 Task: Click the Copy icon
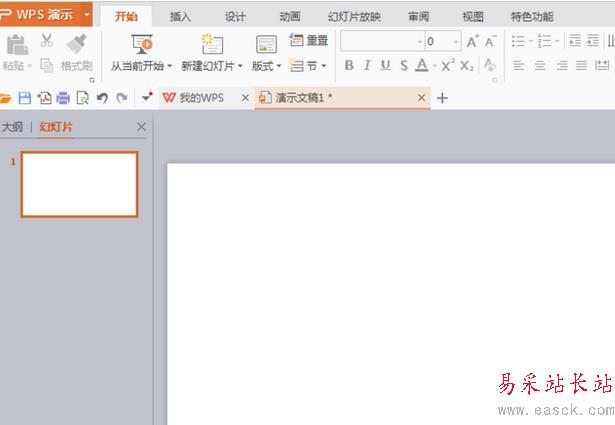[x=47, y=65]
